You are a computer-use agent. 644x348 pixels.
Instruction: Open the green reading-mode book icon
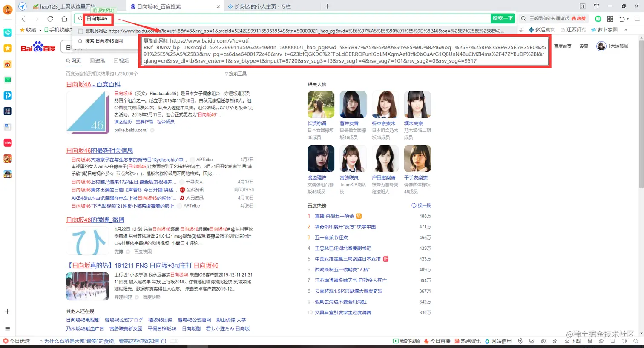(x=598, y=19)
